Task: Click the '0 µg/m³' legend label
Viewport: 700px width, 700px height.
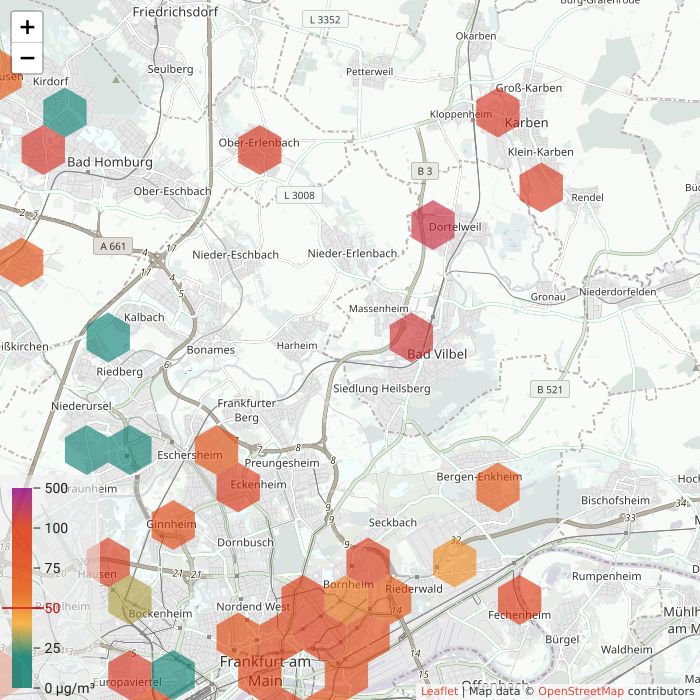Action: point(70,688)
